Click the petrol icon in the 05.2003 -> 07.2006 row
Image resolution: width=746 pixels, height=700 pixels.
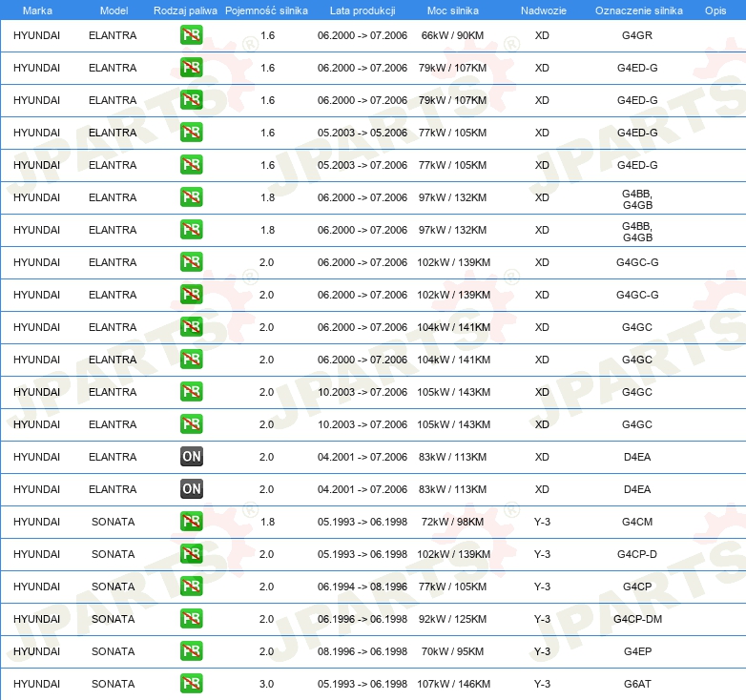191,165
